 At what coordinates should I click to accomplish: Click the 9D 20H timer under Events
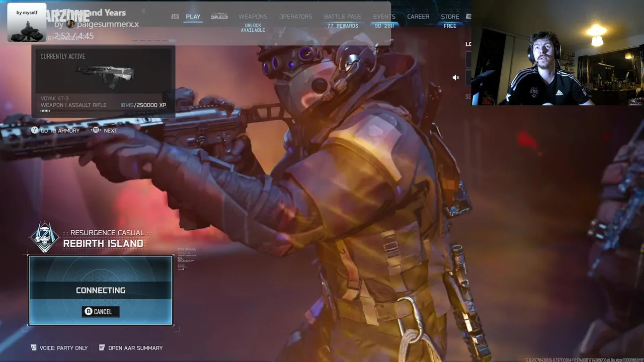(384, 26)
